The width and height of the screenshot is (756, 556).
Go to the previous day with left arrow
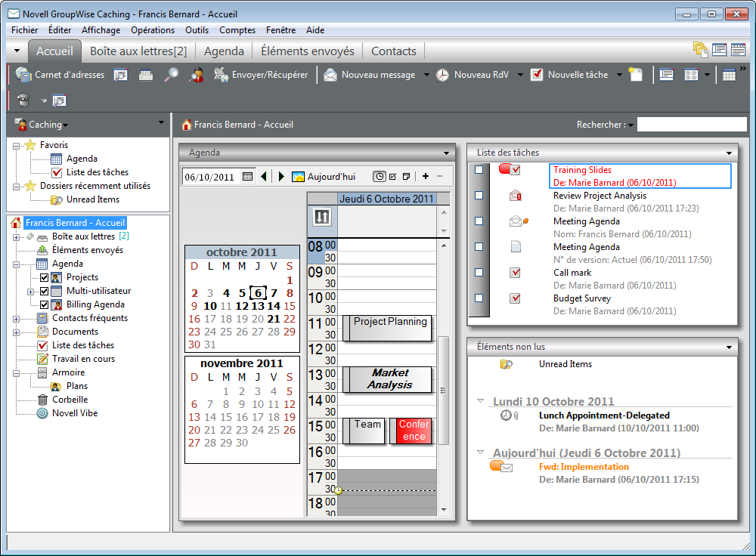[264, 176]
